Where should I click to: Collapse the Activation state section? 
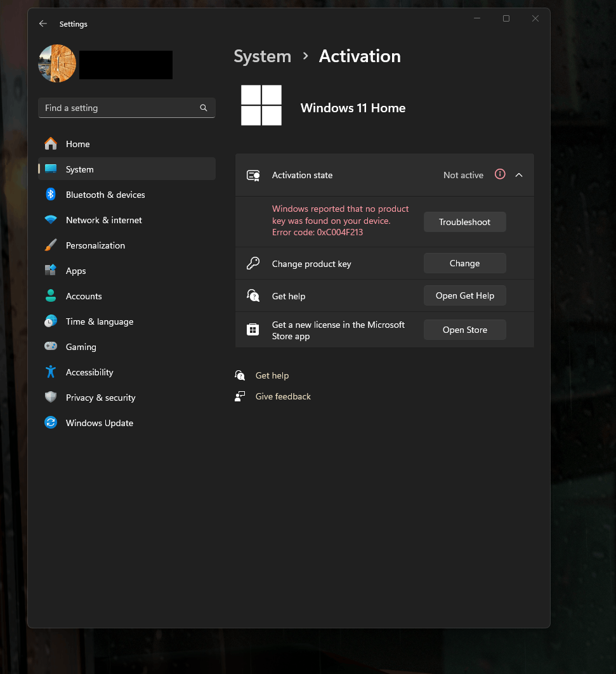click(520, 175)
